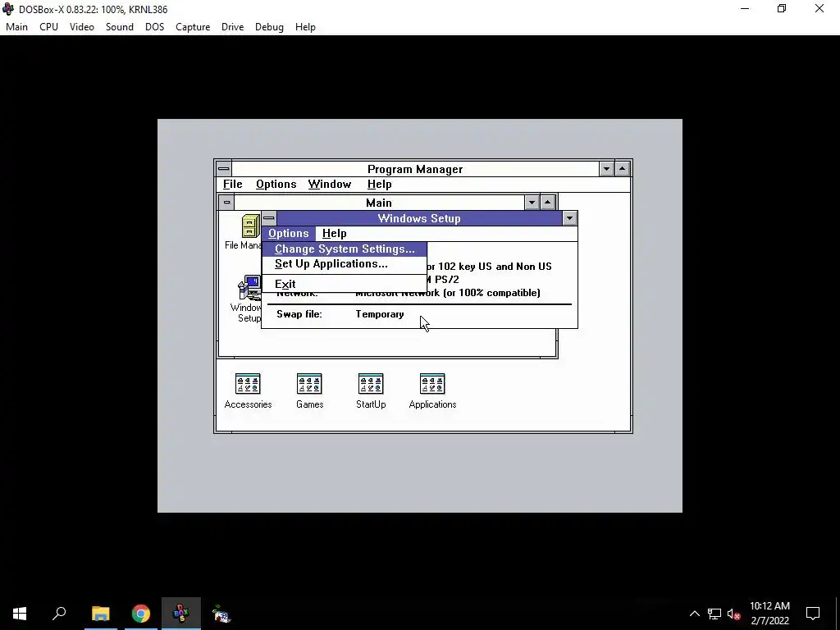Minimize the Program Manager window
Screen dimensions: 840x630
click(x=606, y=169)
